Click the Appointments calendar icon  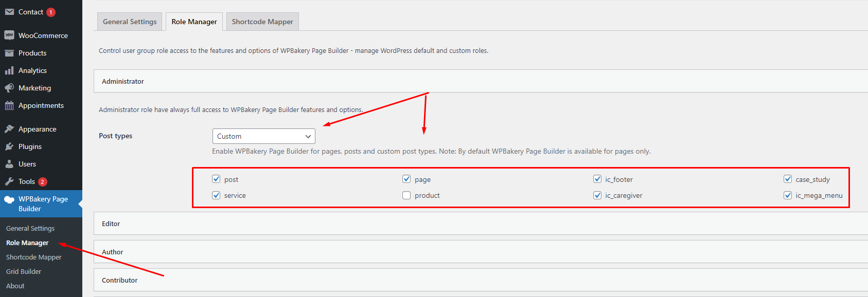[9, 105]
